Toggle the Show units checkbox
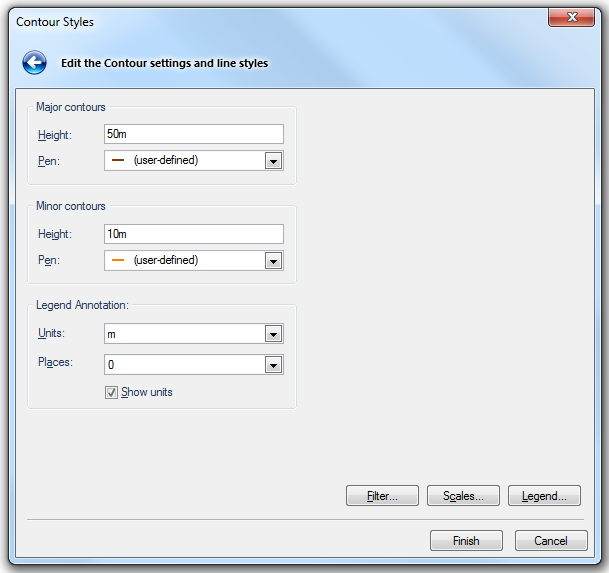609x573 pixels. [111, 393]
